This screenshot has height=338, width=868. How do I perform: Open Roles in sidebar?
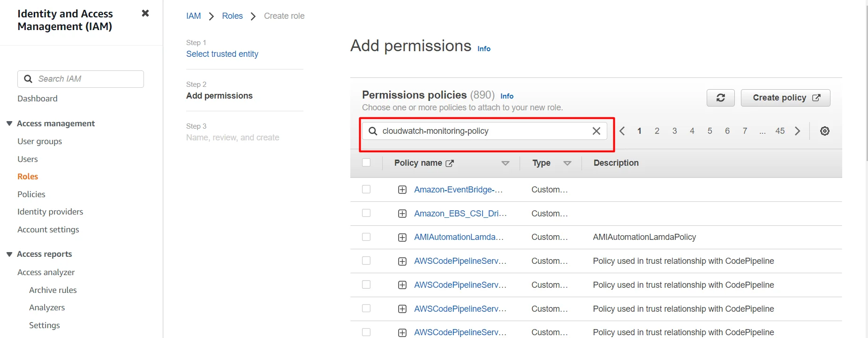pos(28,177)
